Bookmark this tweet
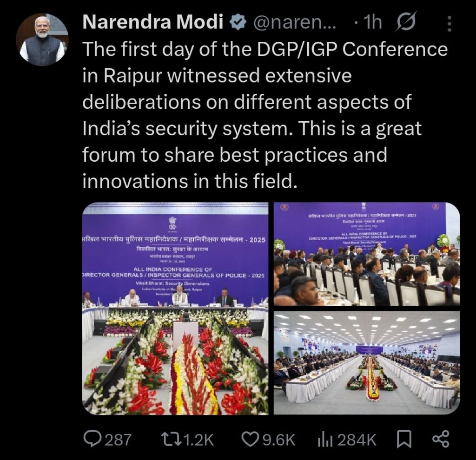 (404, 440)
